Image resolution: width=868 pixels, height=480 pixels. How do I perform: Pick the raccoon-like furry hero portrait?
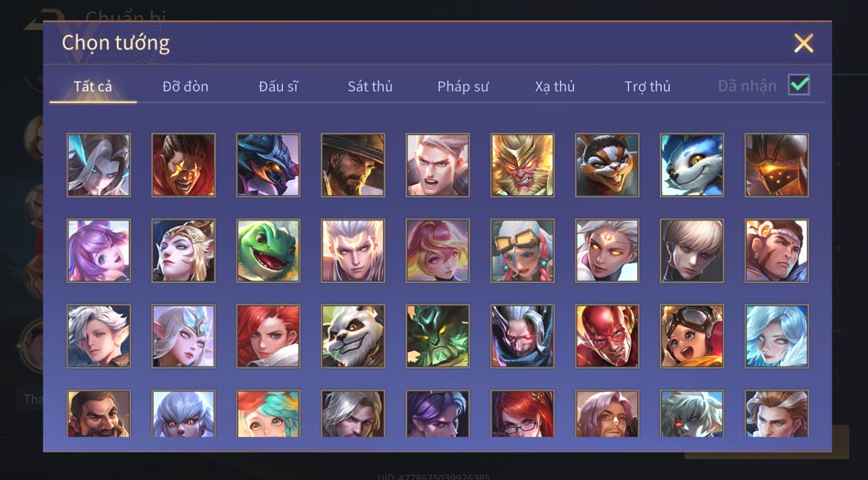point(607,165)
